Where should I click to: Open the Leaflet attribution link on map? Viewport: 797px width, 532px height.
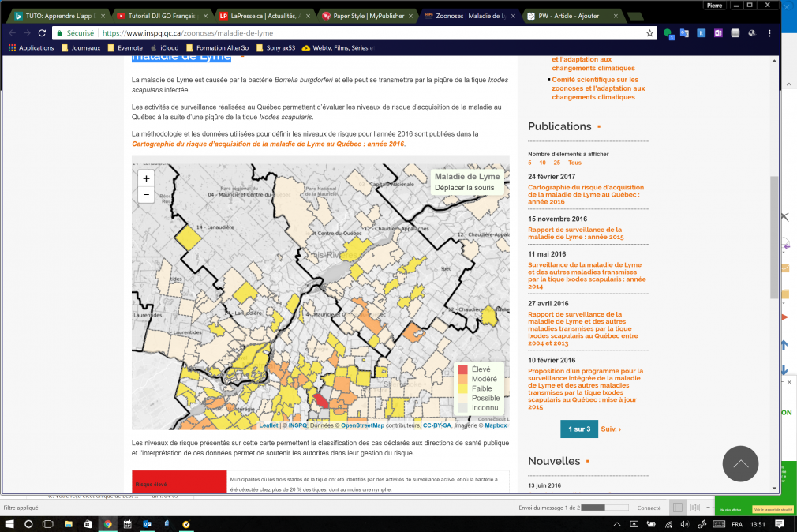(268, 425)
